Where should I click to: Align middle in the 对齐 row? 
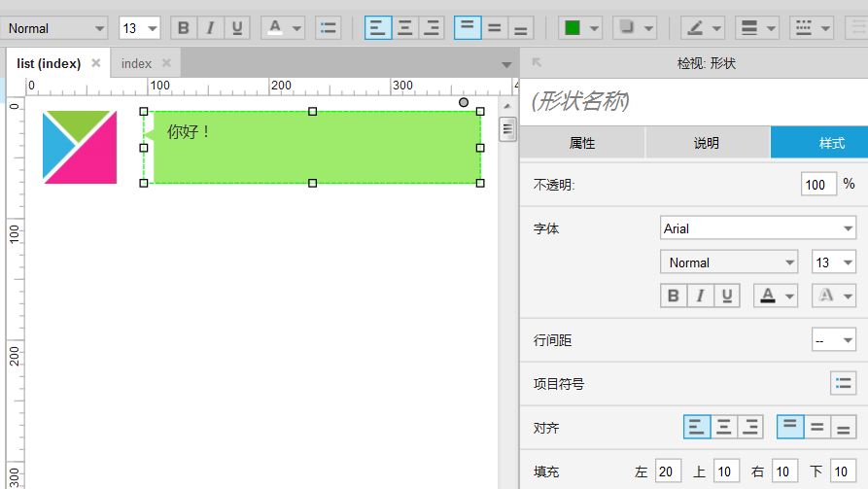coord(816,427)
